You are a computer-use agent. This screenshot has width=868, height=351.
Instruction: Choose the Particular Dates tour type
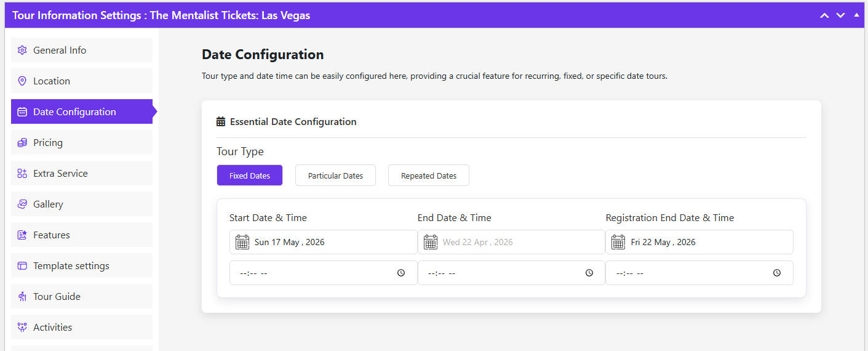[x=335, y=175]
